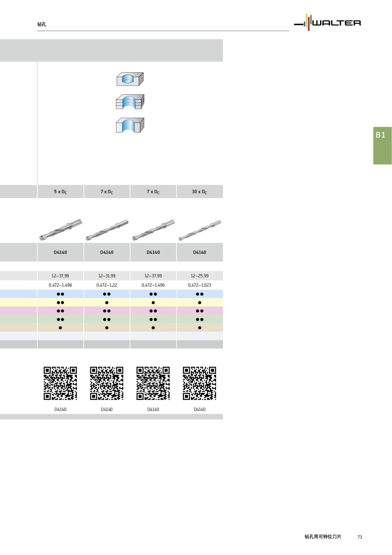Click the 钻孔 header text

(42, 24)
